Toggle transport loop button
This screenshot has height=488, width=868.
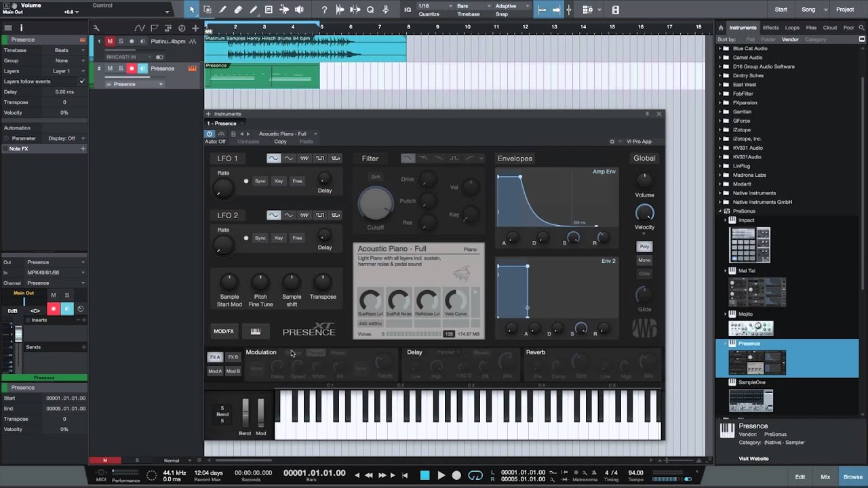tap(475, 475)
